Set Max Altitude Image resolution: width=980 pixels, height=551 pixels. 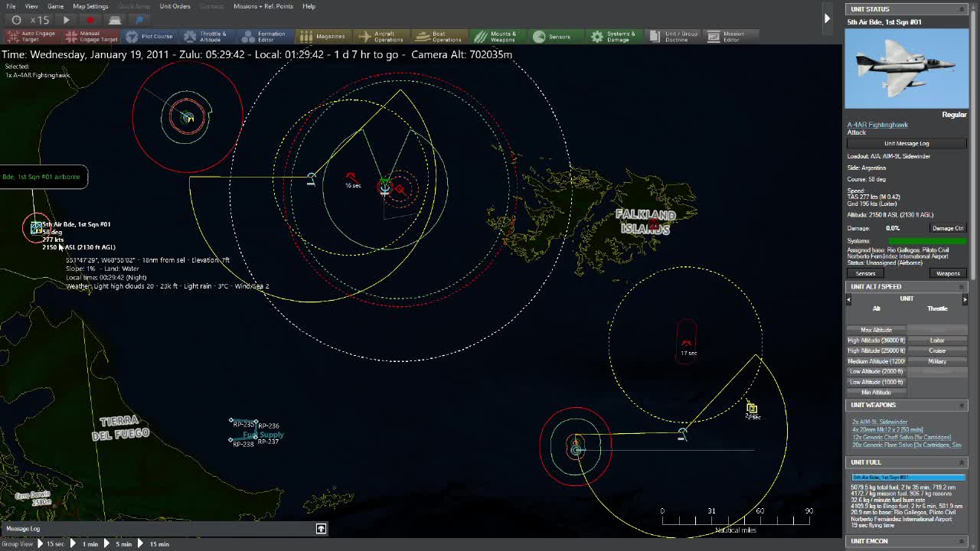click(x=876, y=330)
